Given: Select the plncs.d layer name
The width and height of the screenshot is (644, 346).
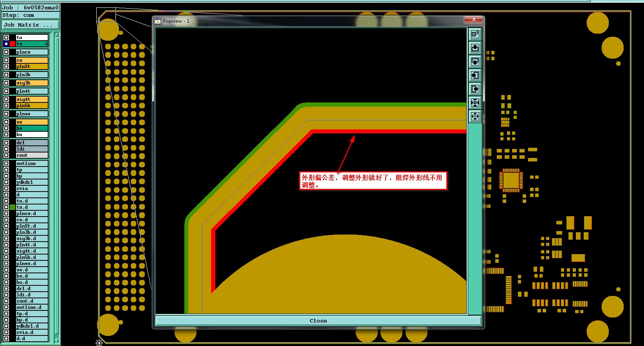Looking at the screenshot, I should [x=32, y=213].
